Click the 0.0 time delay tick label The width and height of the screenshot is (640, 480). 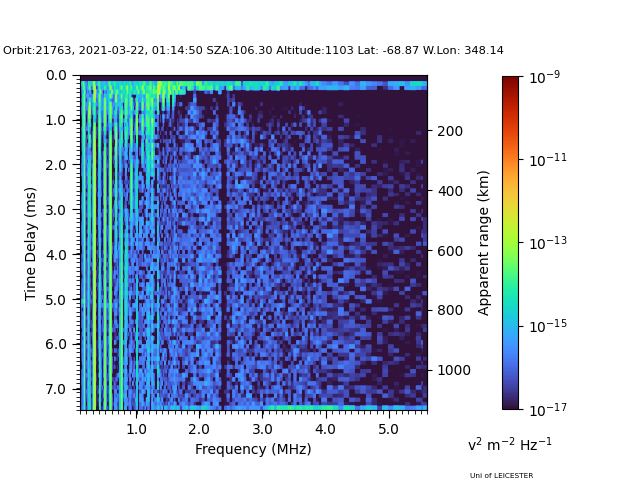(56, 76)
